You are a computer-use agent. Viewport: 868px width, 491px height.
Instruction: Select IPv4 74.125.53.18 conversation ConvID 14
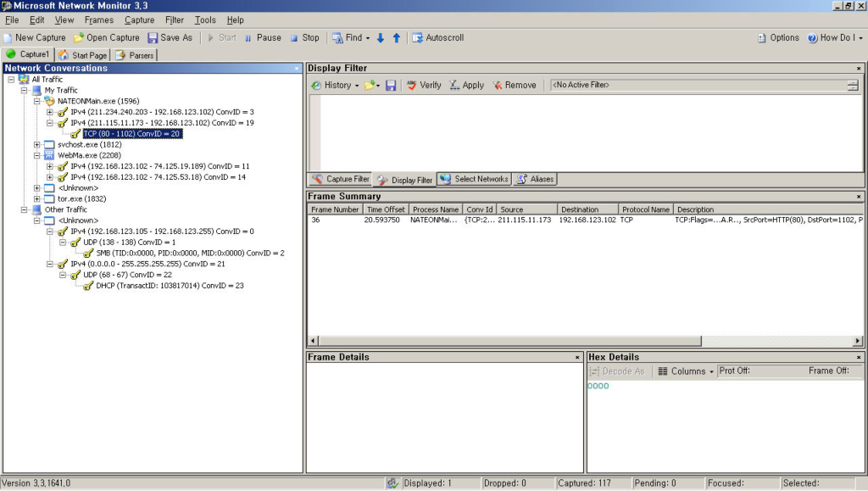(x=159, y=178)
